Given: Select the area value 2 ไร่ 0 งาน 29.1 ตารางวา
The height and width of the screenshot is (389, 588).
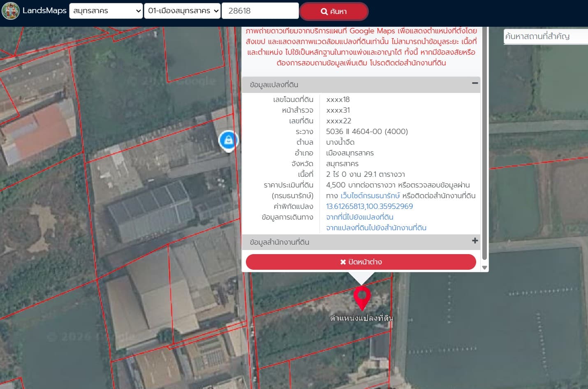Looking at the screenshot, I should pyautogui.click(x=365, y=174).
